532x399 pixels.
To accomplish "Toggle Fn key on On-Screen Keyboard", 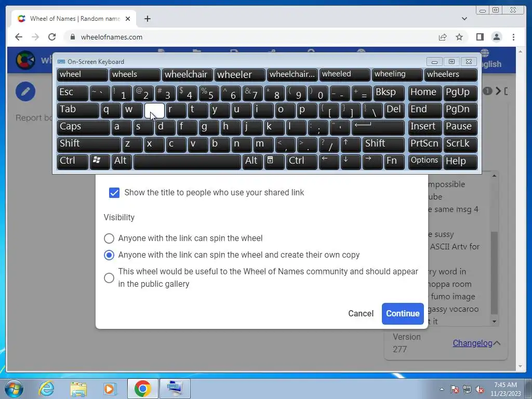I will 395,162.
